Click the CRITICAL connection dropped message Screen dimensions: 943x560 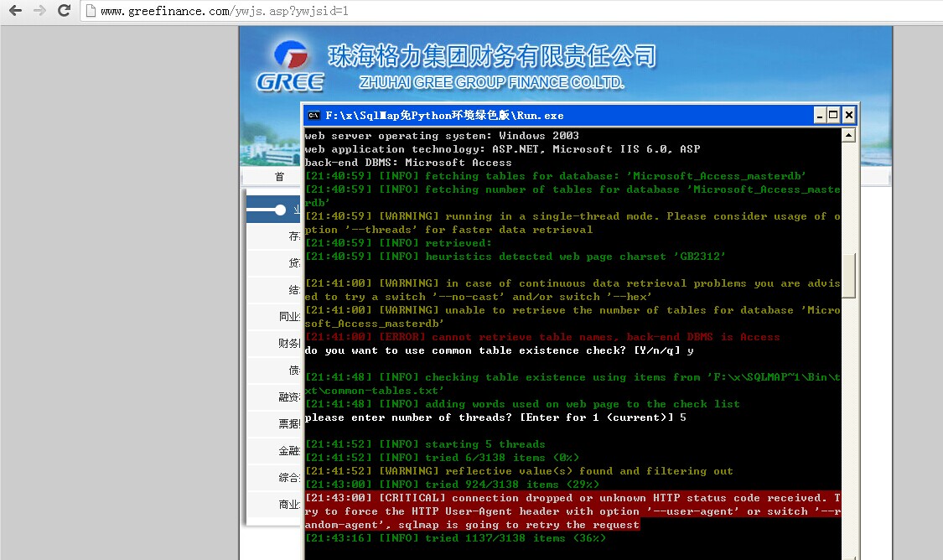(573, 511)
